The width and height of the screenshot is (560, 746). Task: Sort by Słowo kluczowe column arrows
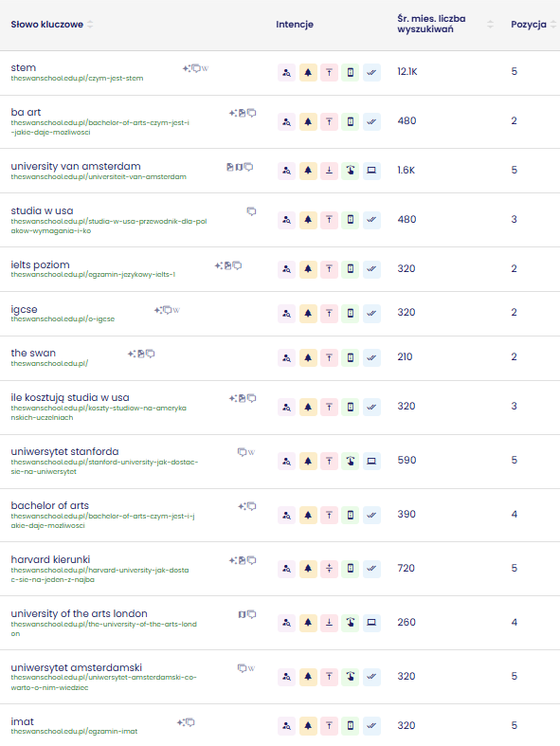[x=90, y=25]
